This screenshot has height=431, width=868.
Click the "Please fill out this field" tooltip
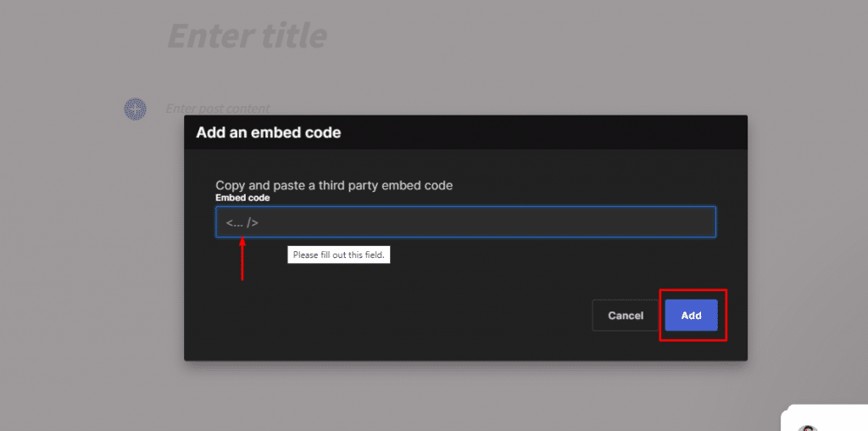pos(338,255)
